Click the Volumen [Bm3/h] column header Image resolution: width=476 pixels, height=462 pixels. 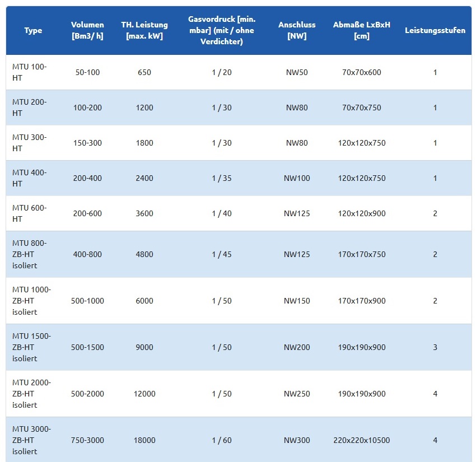(x=87, y=30)
